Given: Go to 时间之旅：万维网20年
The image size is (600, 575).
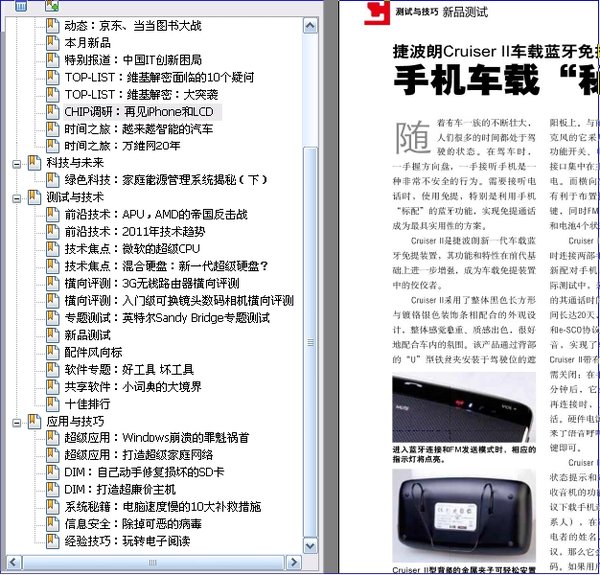Looking at the screenshot, I should [x=122, y=146].
